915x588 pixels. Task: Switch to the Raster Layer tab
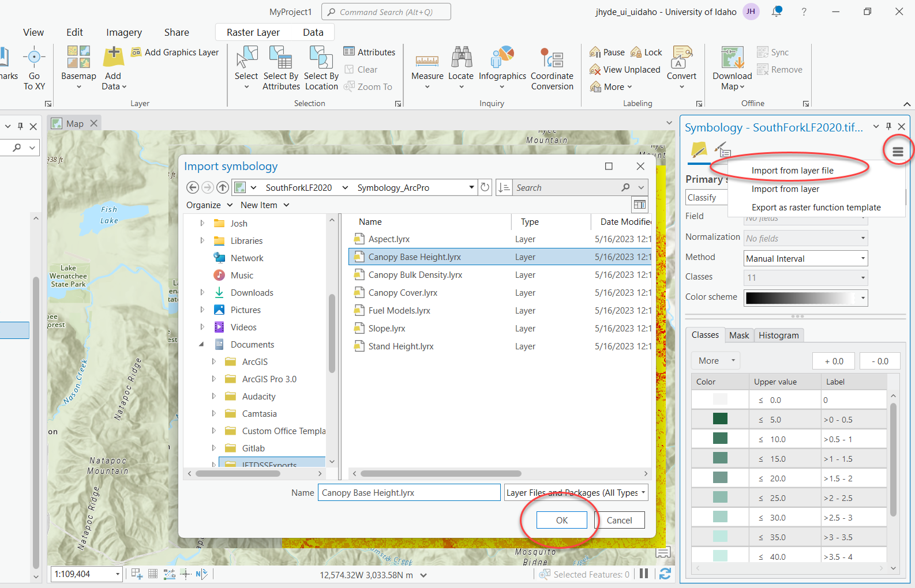tap(253, 32)
